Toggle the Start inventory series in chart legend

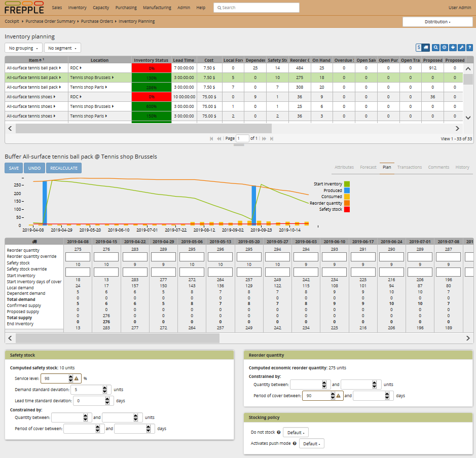pos(347,184)
